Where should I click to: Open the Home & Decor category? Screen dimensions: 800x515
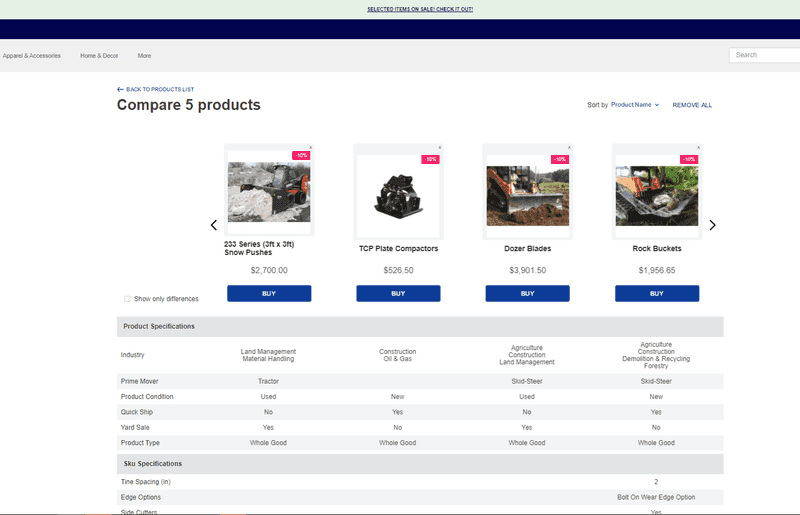pyautogui.click(x=99, y=56)
